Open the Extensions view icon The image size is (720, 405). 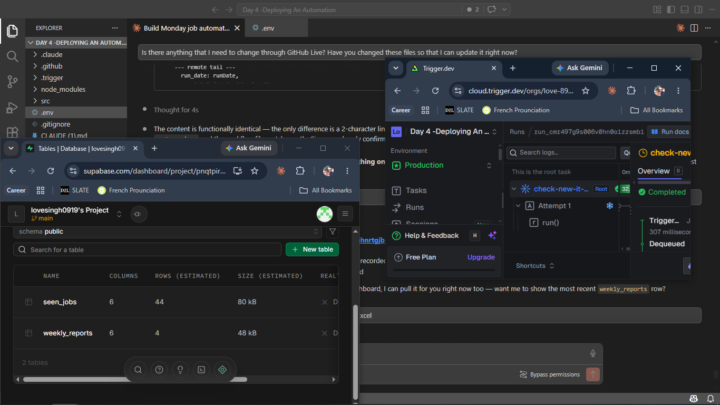[12, 132]
